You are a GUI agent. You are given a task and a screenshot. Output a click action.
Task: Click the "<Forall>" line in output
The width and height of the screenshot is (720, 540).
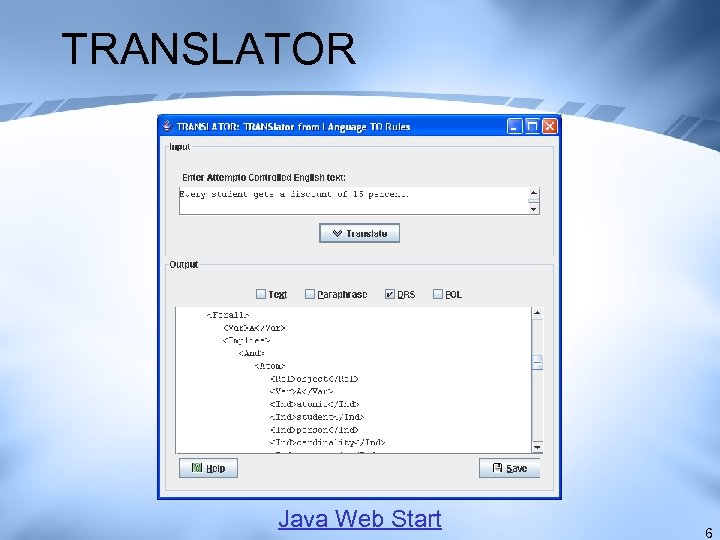click(228, 315)
